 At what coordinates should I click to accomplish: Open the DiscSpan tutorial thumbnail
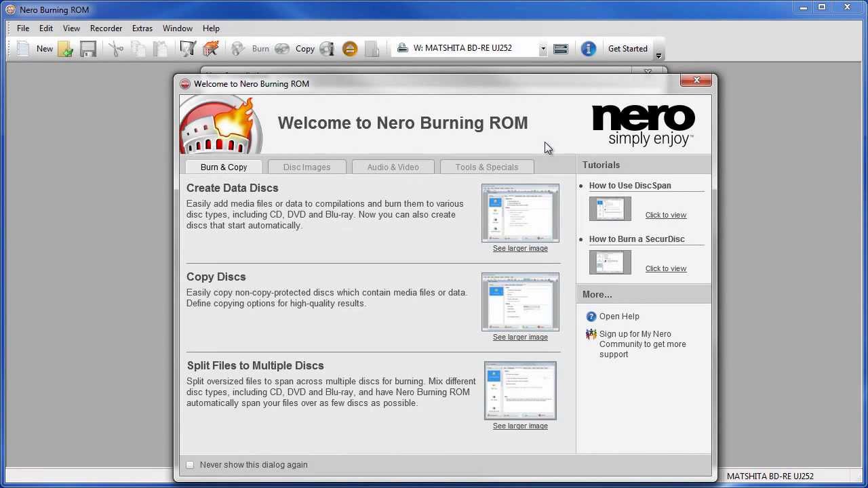[610, 209]
